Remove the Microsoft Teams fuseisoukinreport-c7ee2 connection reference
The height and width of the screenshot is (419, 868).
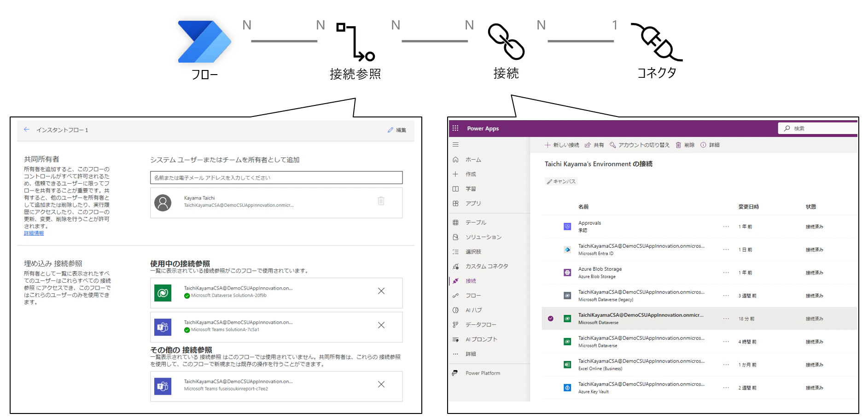[x=381, y=384]
